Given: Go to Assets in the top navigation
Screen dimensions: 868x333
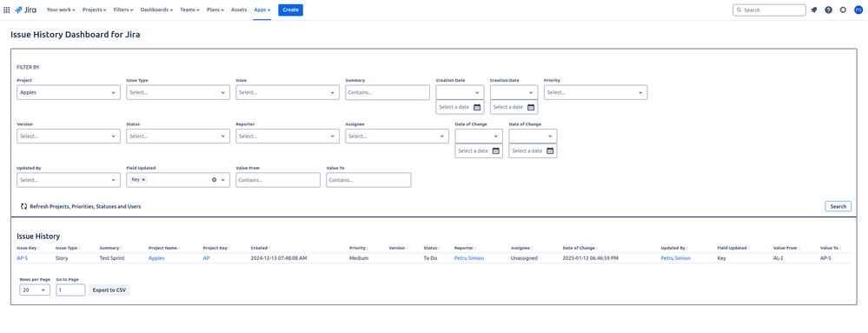Looking at the screenshot, I should coord(239,10).
